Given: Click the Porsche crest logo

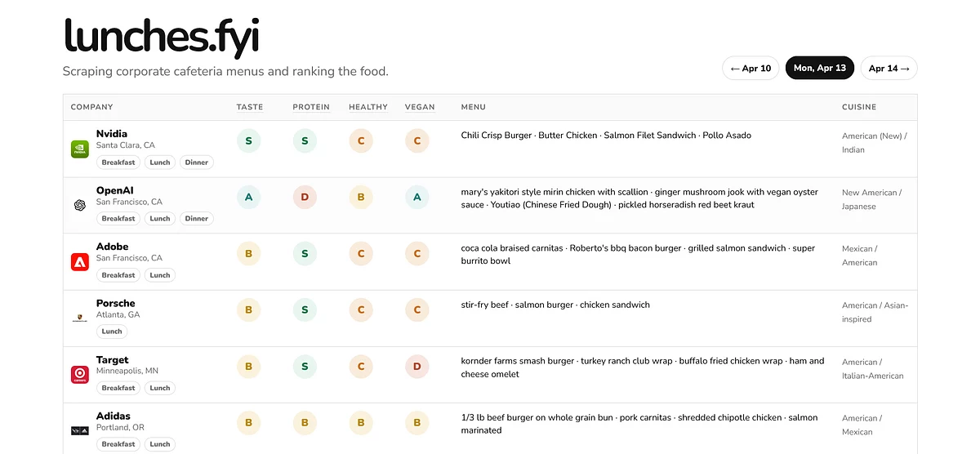Looking at the screenshot, I should click(x=79, y=318).
